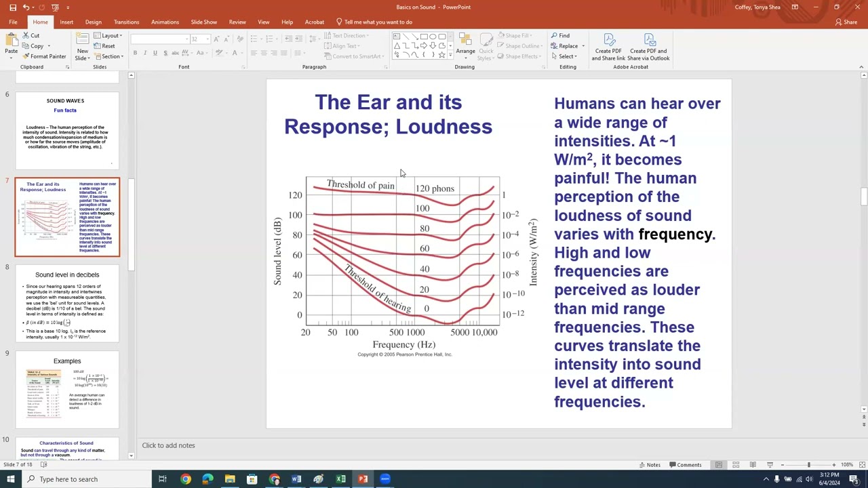This screenshot has width=868, height=488.
Task: Click the Replace button
Action: click(565, 46)
